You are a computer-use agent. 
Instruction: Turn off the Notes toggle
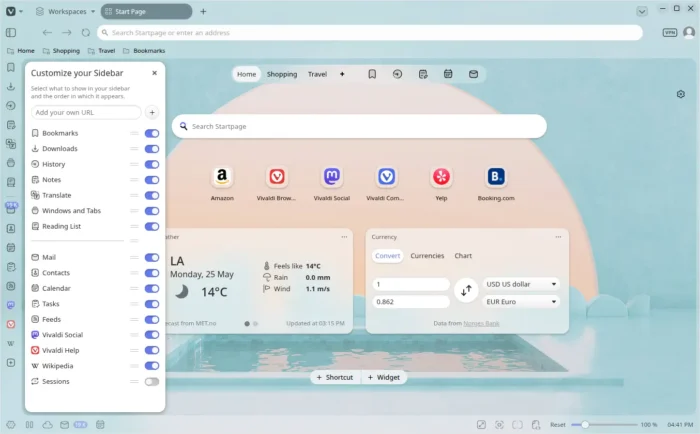point(152,180)
